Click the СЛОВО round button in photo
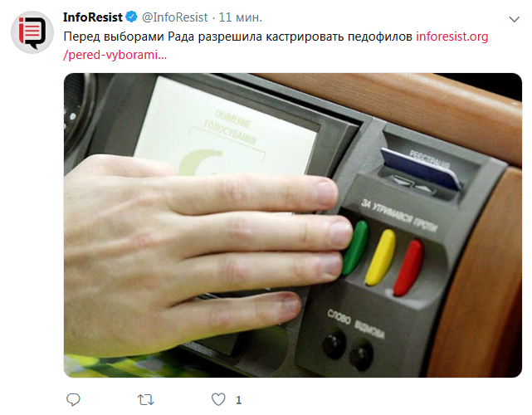 coord(334,344)
